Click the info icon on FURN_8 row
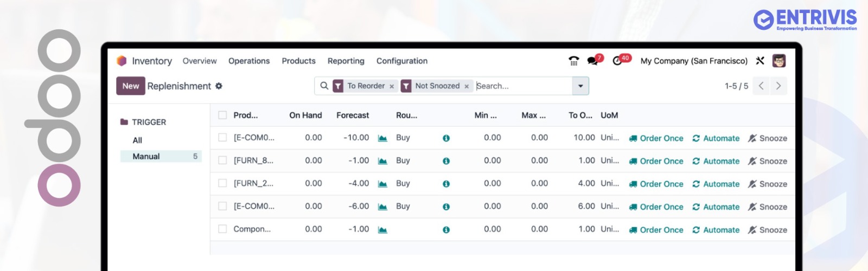 [x=446, y=161]
